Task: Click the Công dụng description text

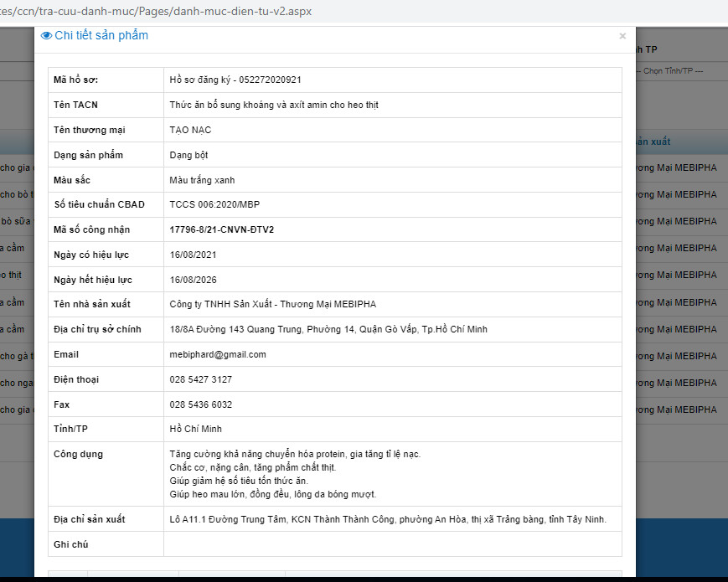Action: [x=295, y=474]
